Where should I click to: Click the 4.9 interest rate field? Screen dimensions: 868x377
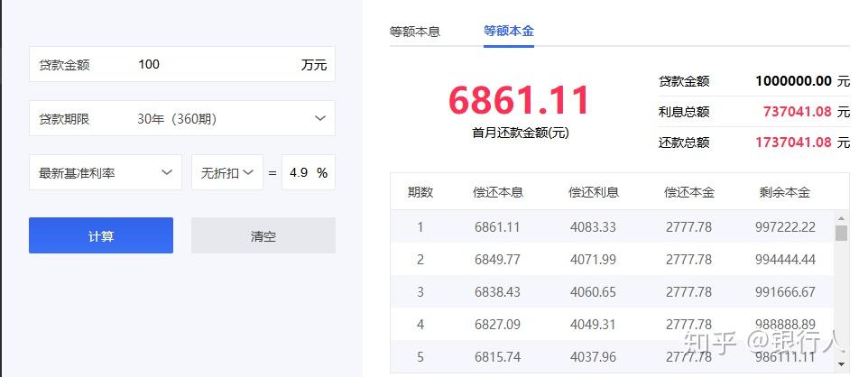coord(309,173)
